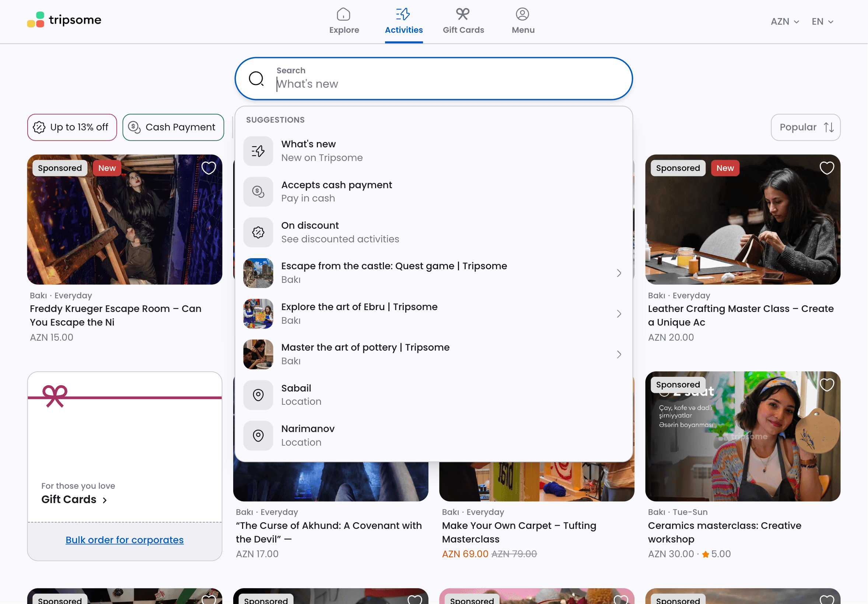868x604 pixels.
Task: Open the Menu tab
Action: (x=523, y=21)
